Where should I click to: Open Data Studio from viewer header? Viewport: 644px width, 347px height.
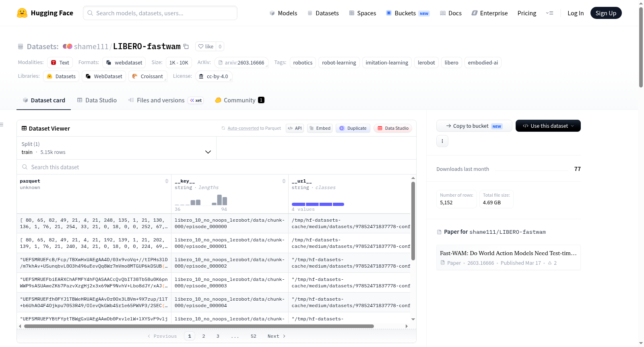393,128
